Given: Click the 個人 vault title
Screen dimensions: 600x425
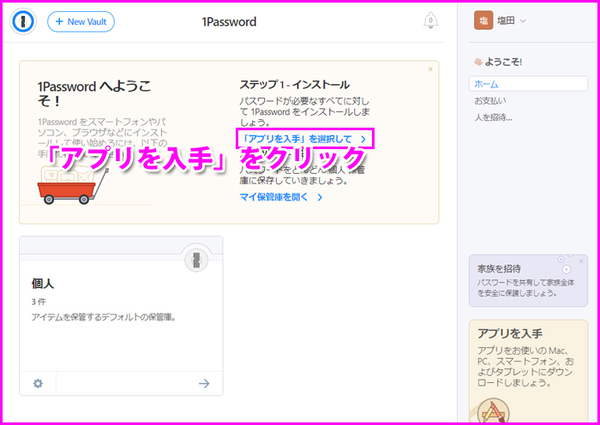Looking at the screenshot, I should tap(42, 283).
